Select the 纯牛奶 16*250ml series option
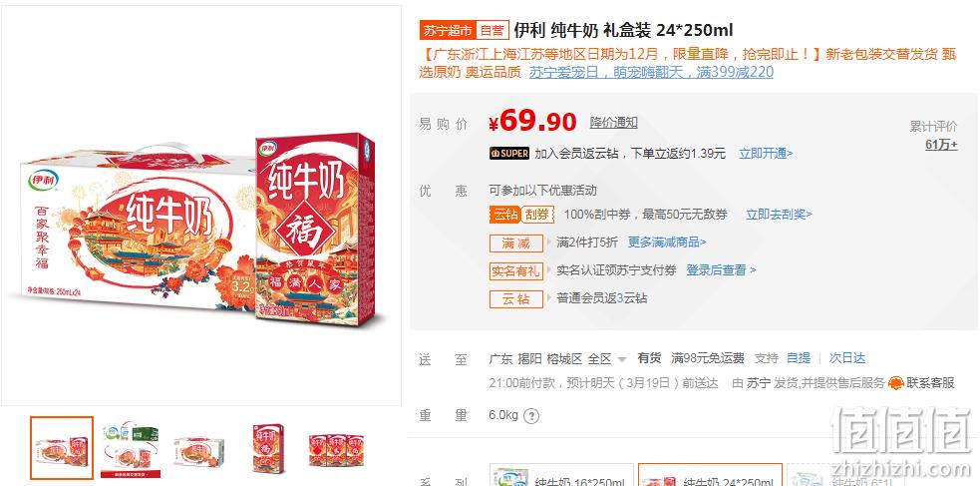Viewport: 980px width, 486px height. pyautogui.click(x=561, y=475)
